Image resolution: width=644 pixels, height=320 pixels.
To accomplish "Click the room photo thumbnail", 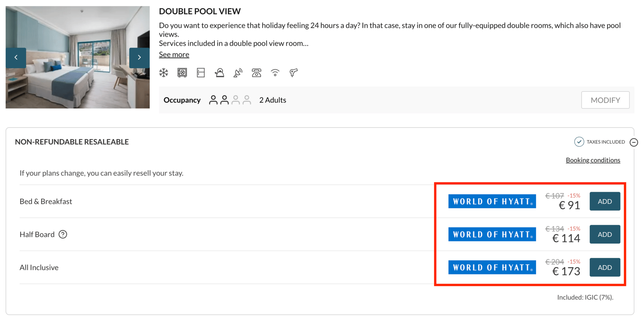I will point(78,57).
